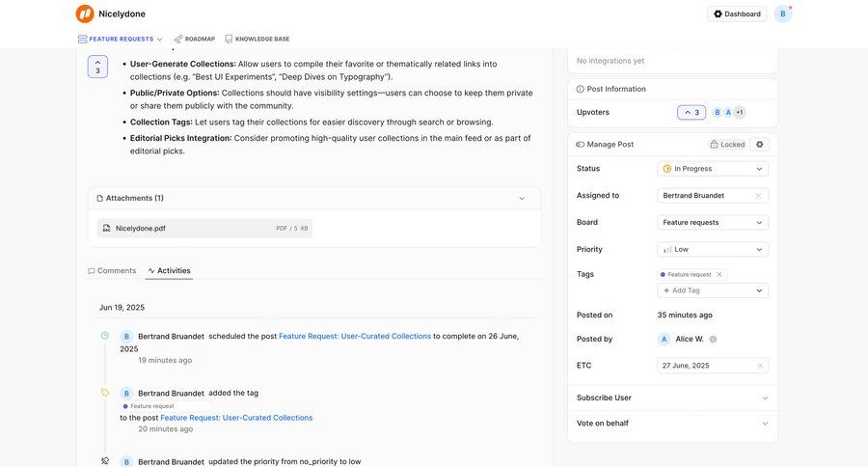Remove the Feature request tag
This screenshot has height=467, width=868.
point(719,275)
